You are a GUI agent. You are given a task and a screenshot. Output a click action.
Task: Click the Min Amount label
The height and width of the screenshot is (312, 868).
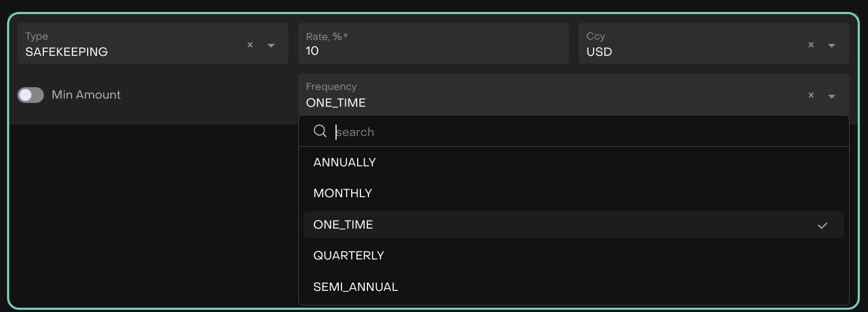[x=86, y=95]
